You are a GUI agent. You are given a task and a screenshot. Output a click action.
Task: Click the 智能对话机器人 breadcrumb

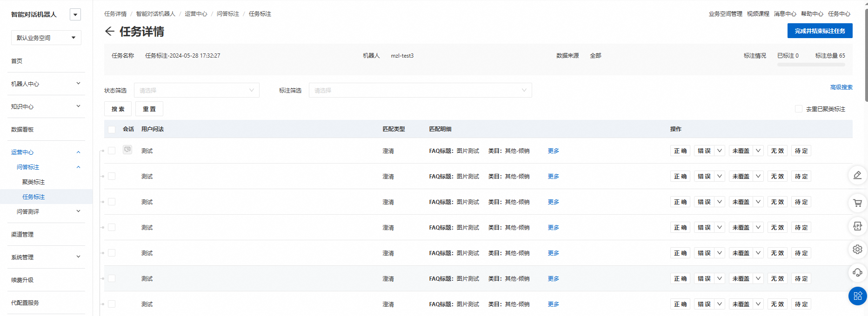coord(156,14)
